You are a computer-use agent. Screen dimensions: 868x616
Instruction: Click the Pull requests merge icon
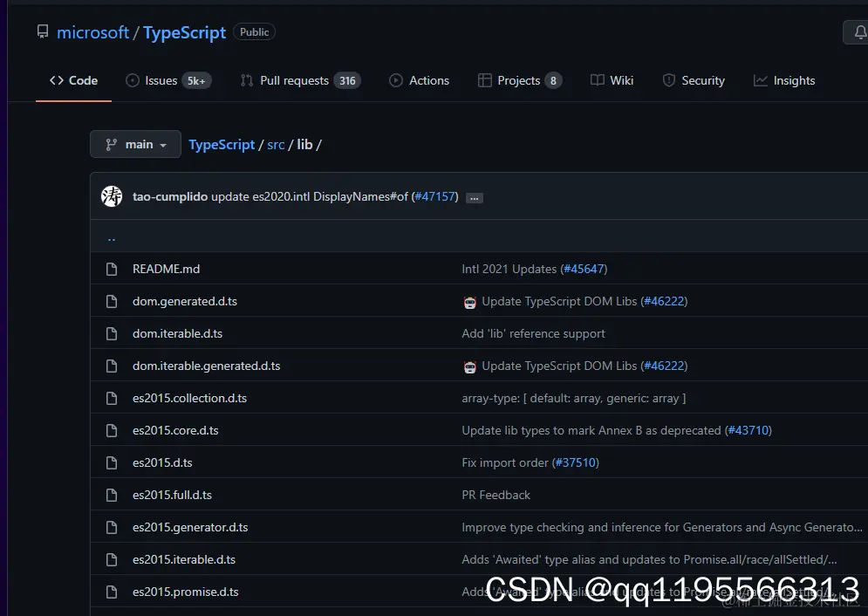pyautogui.click(x=247, y=81)
